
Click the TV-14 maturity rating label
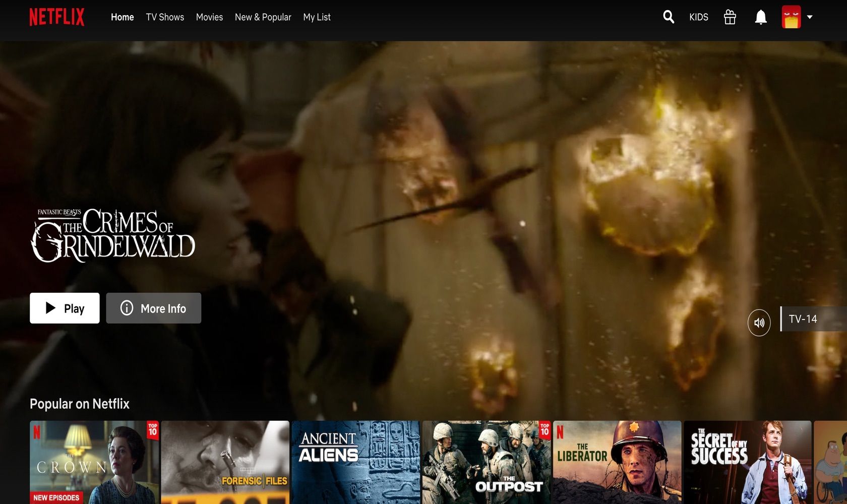pos(803,319)
